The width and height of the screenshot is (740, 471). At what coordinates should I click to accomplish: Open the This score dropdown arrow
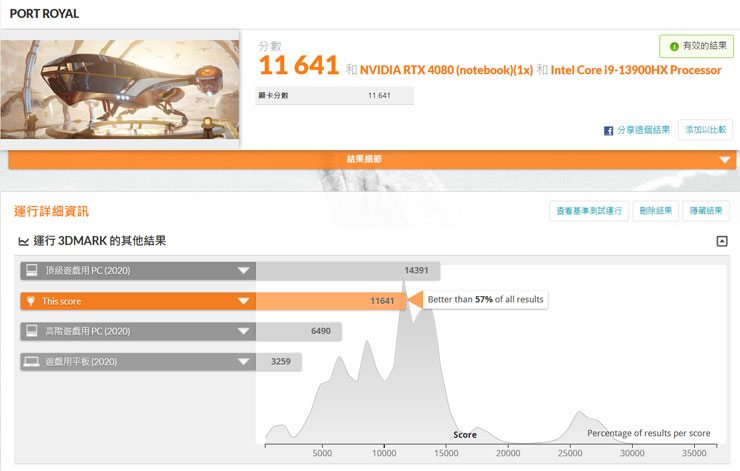(243, 301)
